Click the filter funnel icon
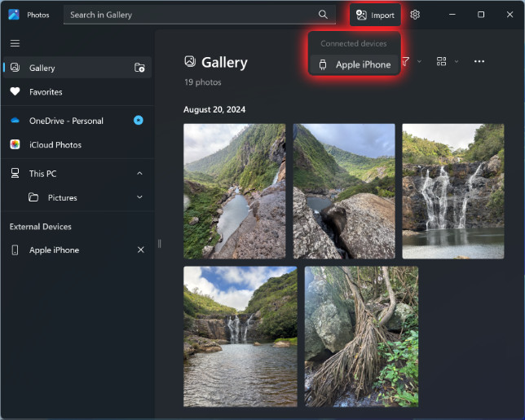Image resolution: width=525 pixels, height=420 pixels. pyautogui.click(x=405, y=61)
